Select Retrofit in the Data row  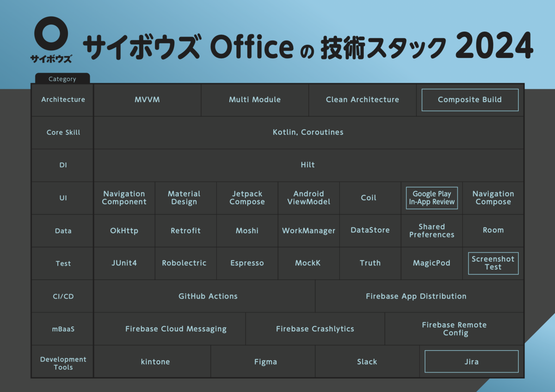point(185,230)
